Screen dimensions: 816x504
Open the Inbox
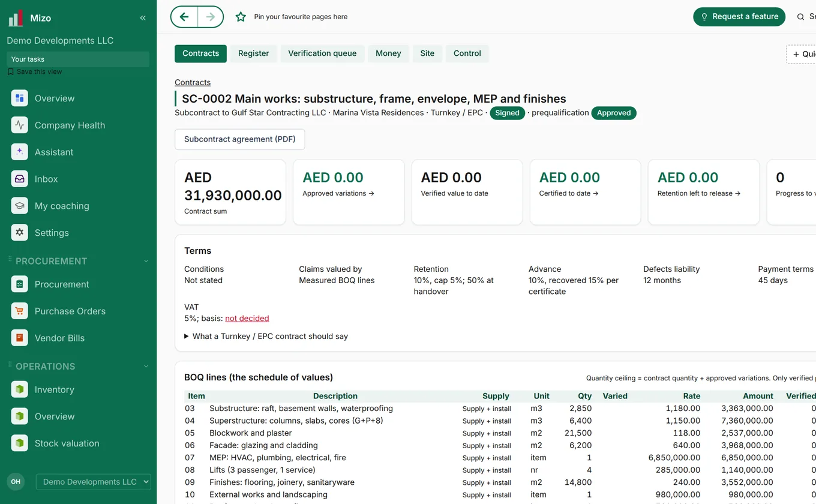point(46,179)
